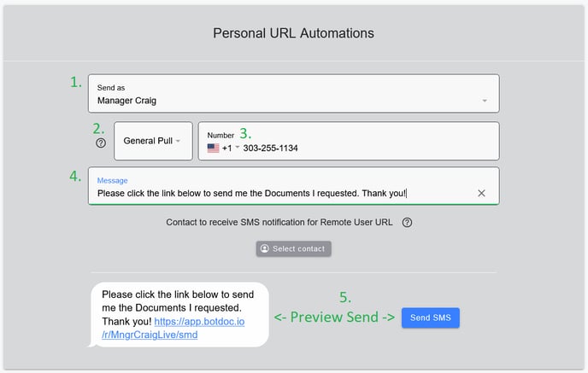Clear the message with the X icon
The width and height of the screenshot is (588, 373).
[x=481, y=194]
